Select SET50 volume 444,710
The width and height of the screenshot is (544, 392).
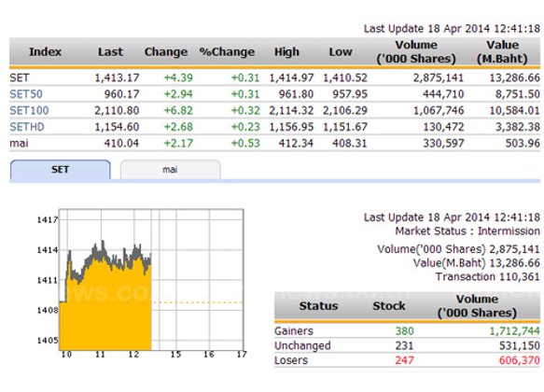click(443, 94)
